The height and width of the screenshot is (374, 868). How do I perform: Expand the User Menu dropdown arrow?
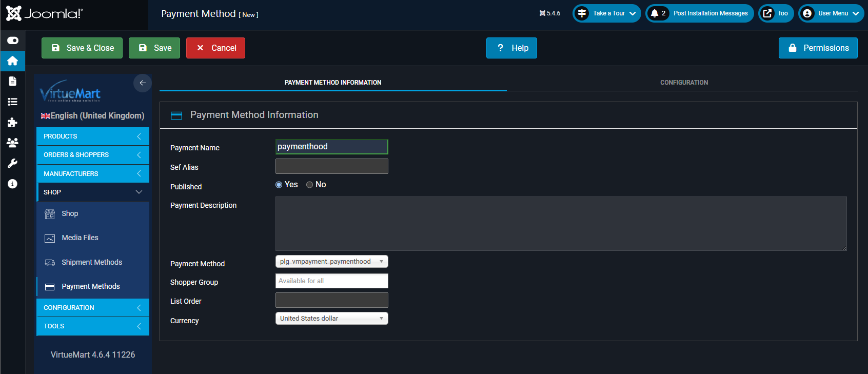pos(856,13)
